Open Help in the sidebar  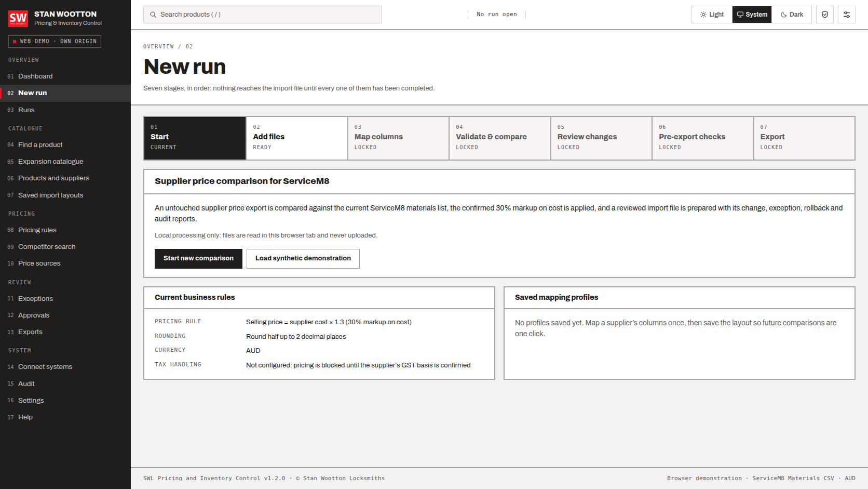point(65,417)
